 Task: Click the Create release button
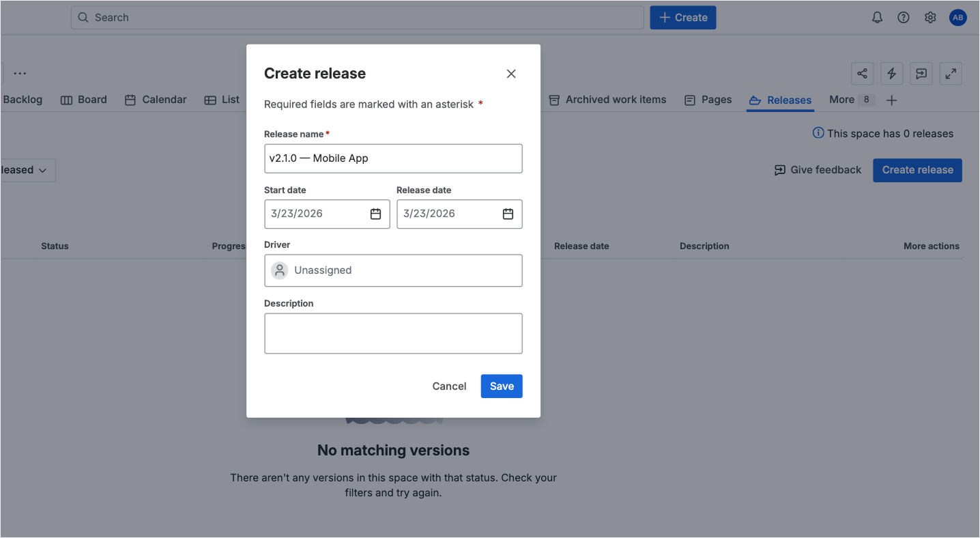click(917, 170)
